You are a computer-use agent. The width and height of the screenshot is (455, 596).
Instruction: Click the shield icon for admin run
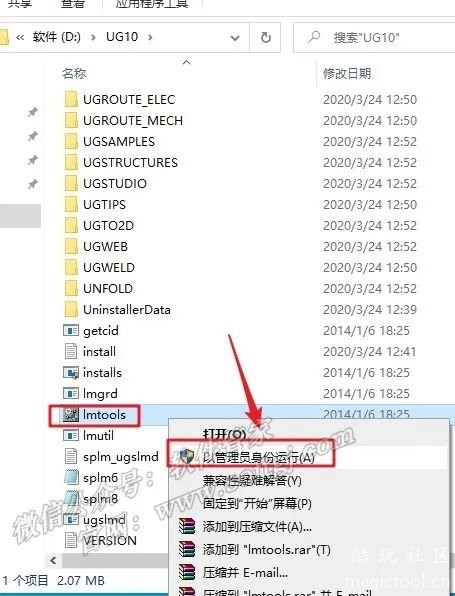click(187, 457)
